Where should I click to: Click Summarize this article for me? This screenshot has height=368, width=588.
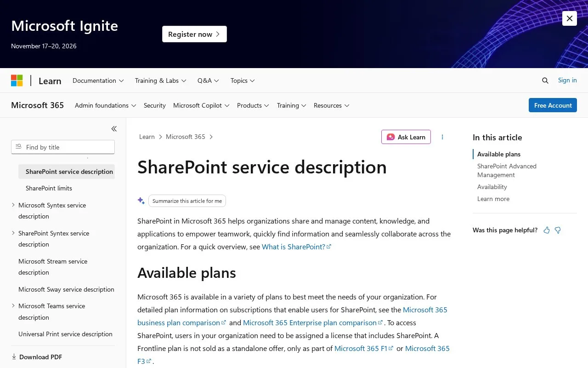click(x=187, y=201)
